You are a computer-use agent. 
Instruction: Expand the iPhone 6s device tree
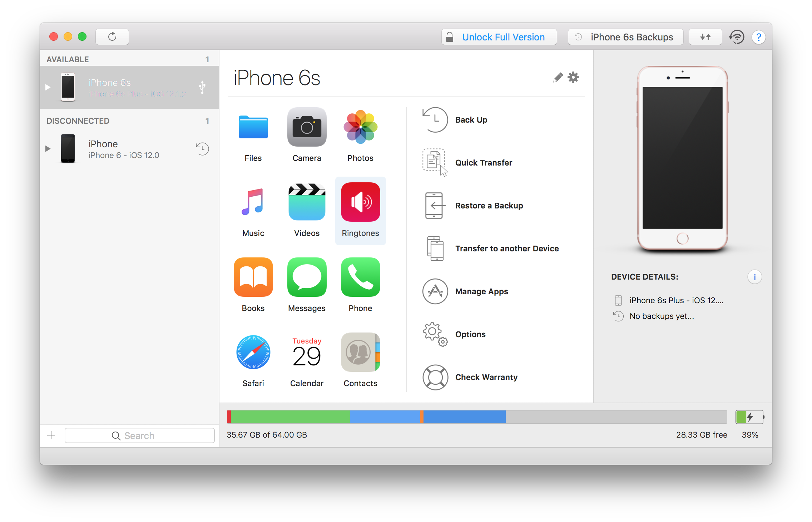pyautogui.click(x=48, y=87)
